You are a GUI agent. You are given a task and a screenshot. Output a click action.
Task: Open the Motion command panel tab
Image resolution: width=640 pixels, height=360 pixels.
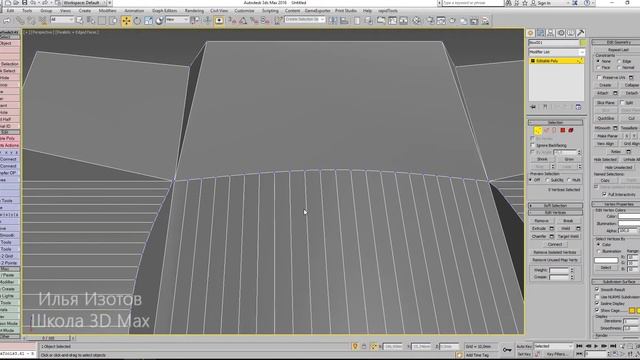pyautogui.click(x=560, y=33)
